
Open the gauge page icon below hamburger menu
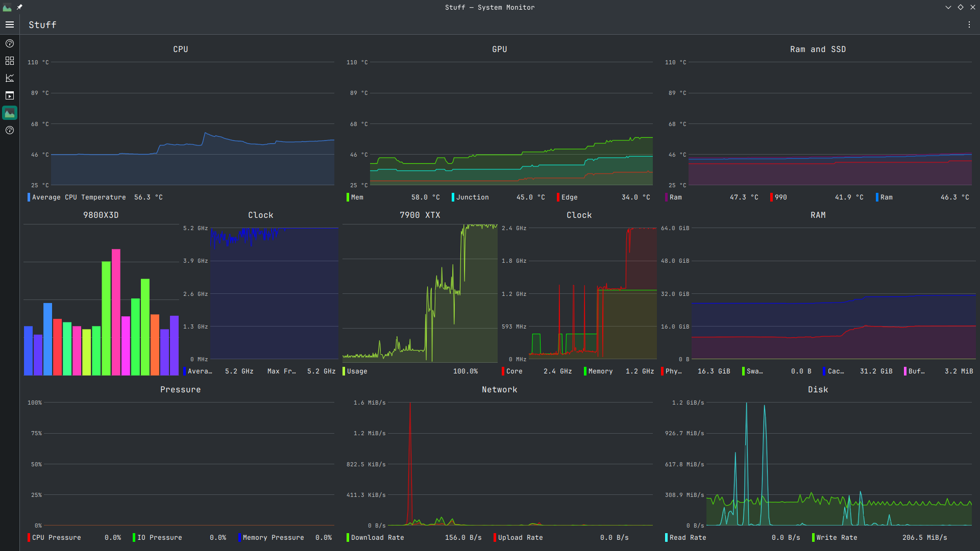pos(10,43)
